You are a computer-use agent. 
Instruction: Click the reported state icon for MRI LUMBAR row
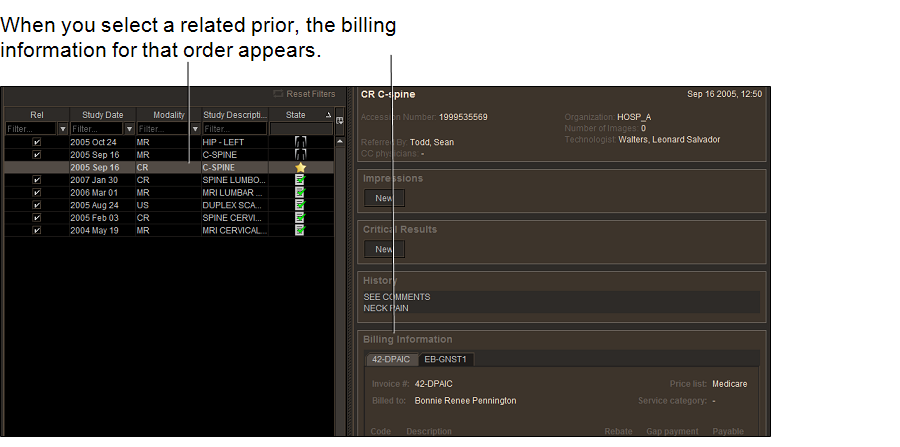point(300,192)
